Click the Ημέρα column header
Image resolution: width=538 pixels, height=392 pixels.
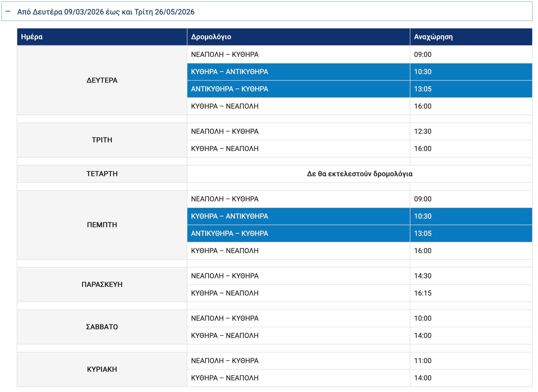(x=32, y=37)
